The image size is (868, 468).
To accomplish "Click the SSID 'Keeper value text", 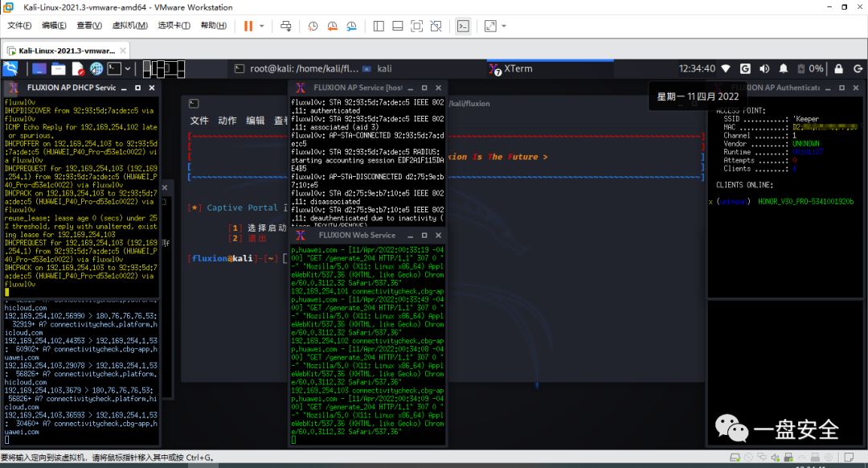I will pos(805,119).
